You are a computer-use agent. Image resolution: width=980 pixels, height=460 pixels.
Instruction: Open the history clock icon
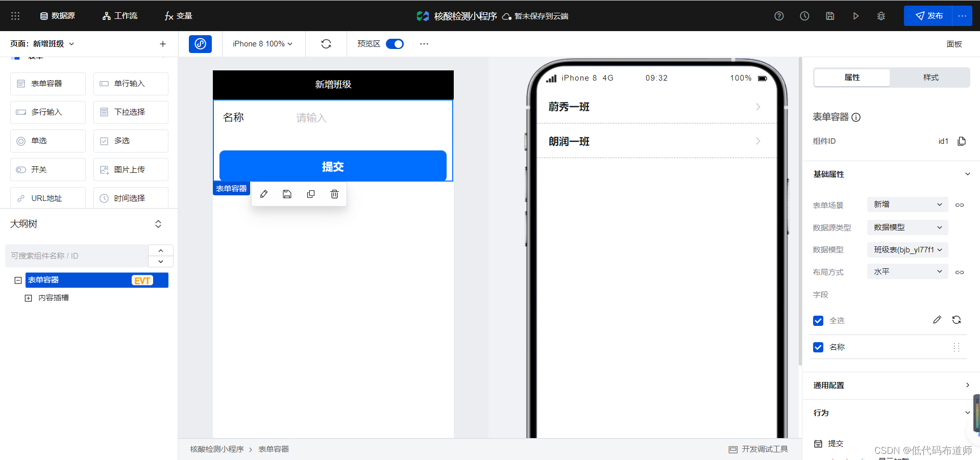coord(804,16)
